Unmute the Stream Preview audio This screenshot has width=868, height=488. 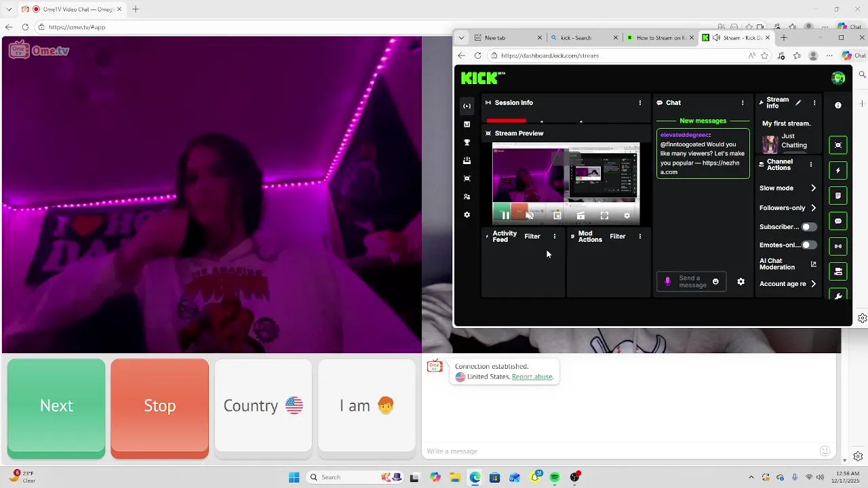pyautogui.click(x=530, y=216)
